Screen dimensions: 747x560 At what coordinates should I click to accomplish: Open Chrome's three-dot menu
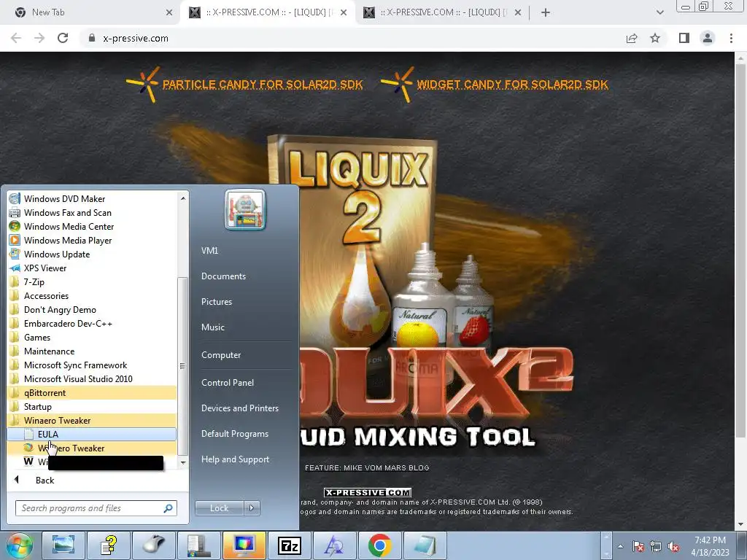[731, 38]
